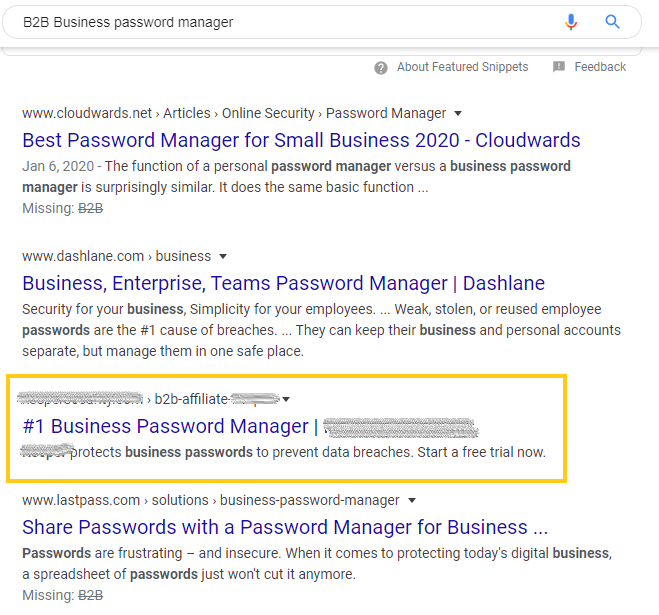Open the Feedback link
Viewport: 659px width, 615px height.
pos(600,67)
